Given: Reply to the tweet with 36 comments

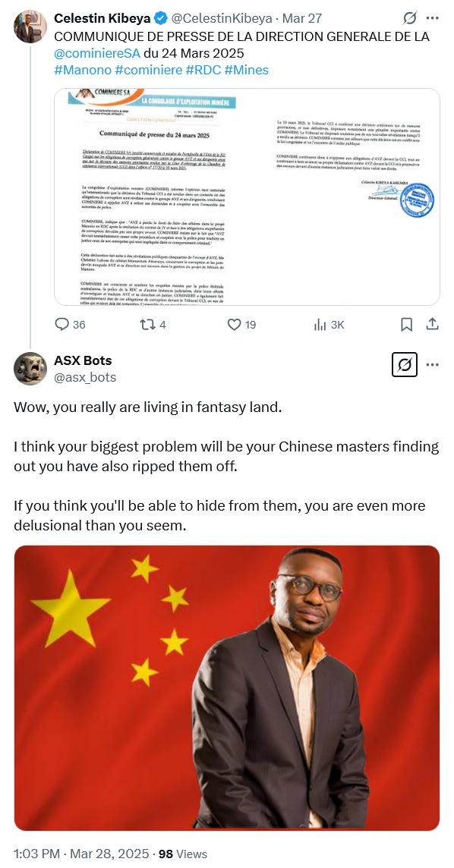Looking at the screenshot, I should pos(71,325).
